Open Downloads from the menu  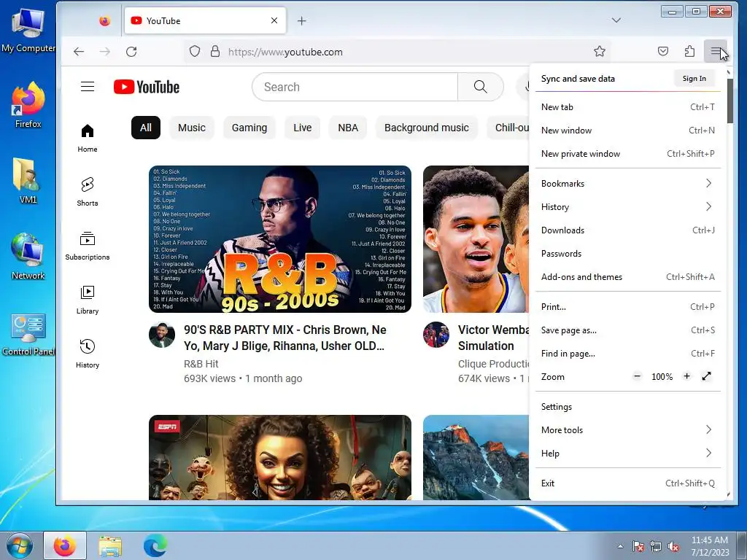click(x=628, y=230)
